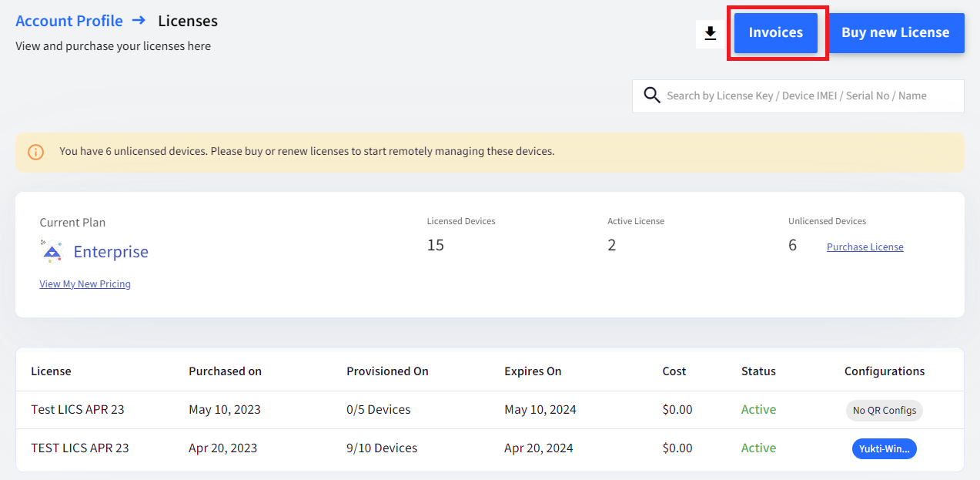Click the Expires On column header

tap(533, 371)
